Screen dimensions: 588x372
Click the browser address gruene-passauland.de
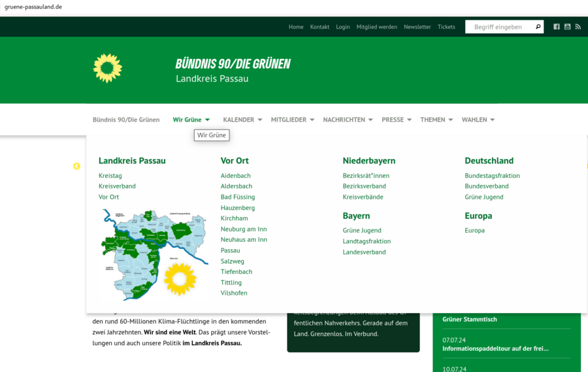pyautogui.click(x=33, y=7)
